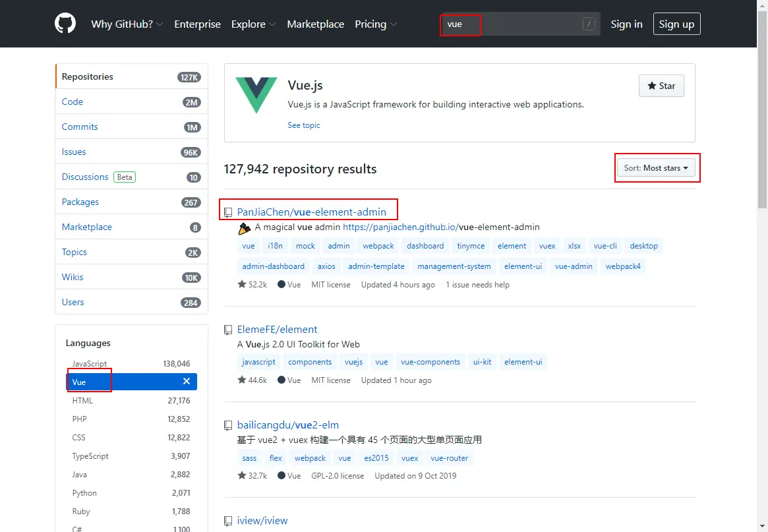Expand the Explore navigation menu
The height and width of the screenshot is (532, 768).
[253, 24]
